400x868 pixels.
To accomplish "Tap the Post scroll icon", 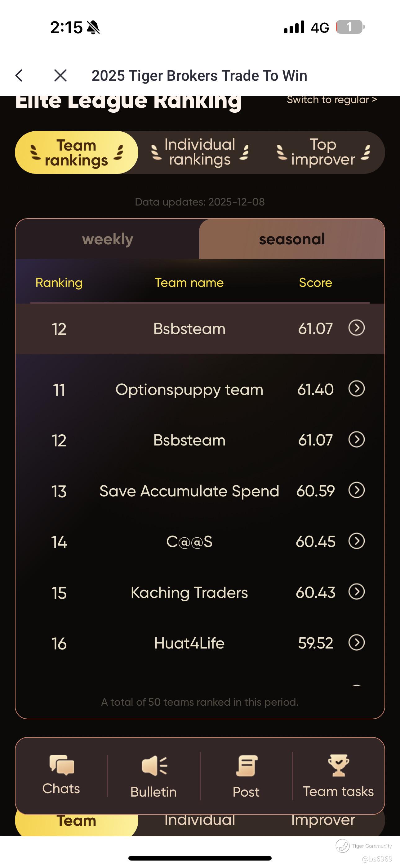I will [x=246, y=766].
